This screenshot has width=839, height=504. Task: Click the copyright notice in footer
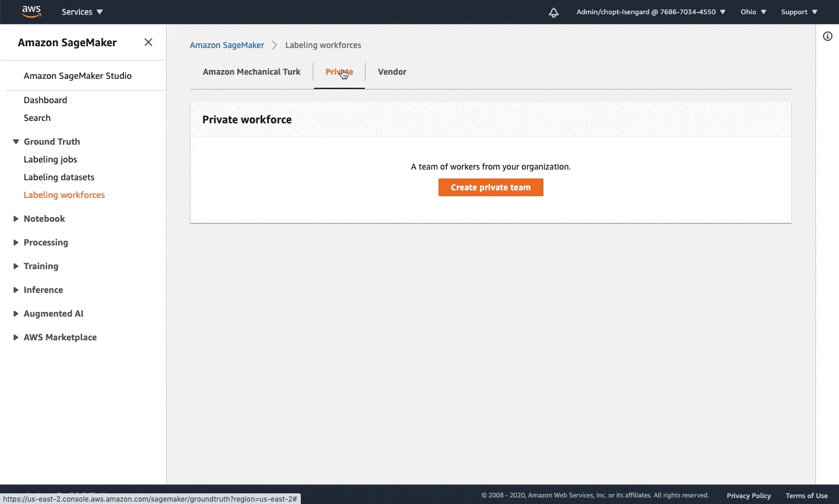[595, 495]
